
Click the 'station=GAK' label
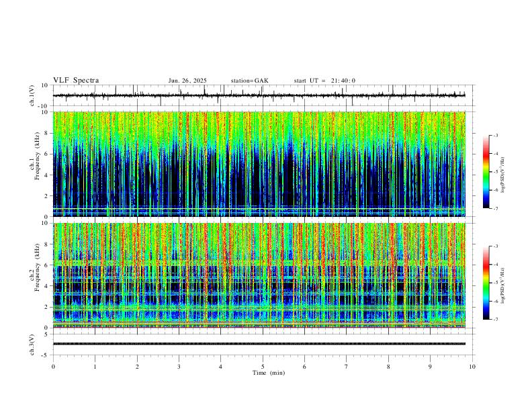[x=249, y=81]
